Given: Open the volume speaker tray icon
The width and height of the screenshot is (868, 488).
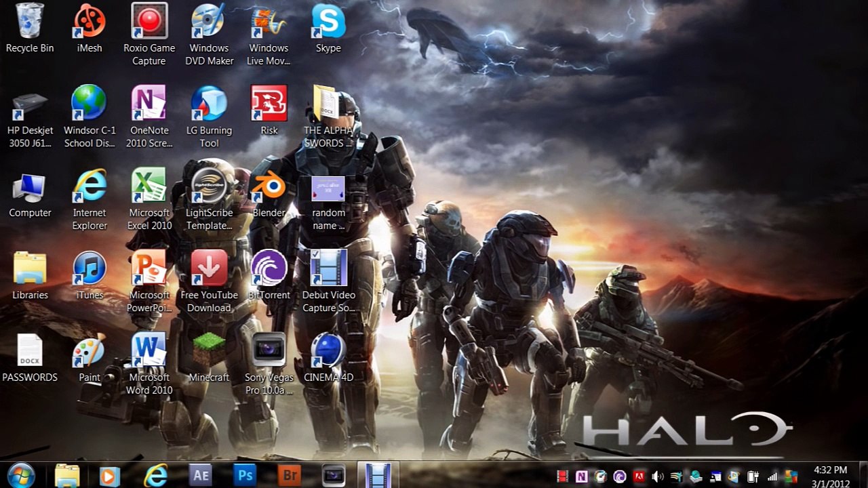Looking at the screenshot, I should pos(658,476).
